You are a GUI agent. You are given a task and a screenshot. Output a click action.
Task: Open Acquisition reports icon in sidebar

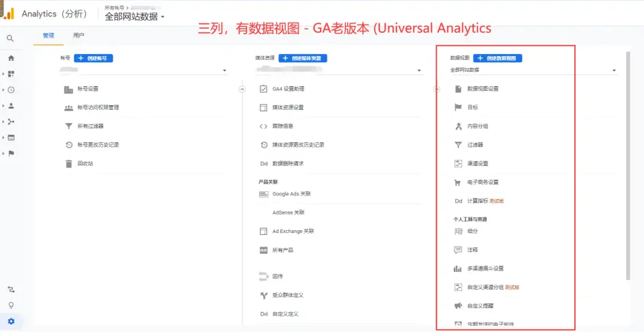11,122
